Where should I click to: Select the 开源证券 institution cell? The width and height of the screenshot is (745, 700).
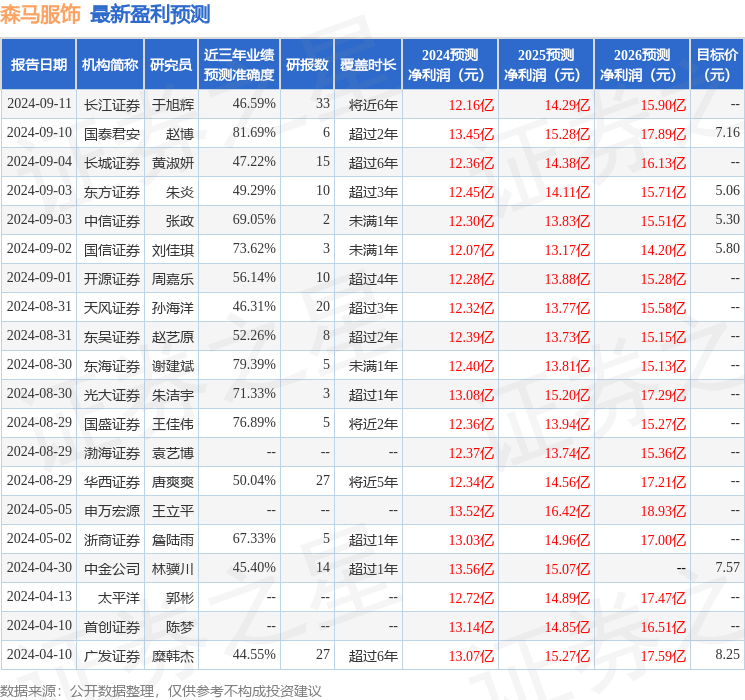112,279
